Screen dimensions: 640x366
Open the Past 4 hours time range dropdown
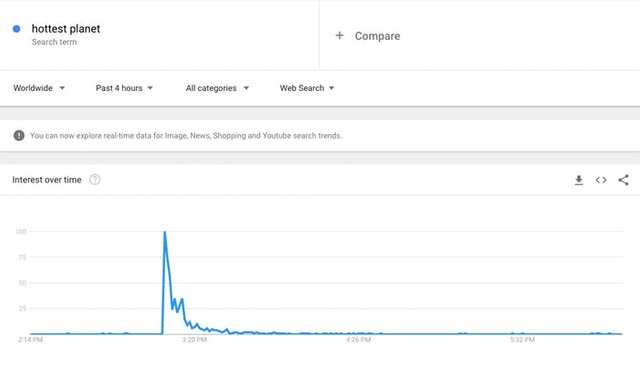pyautogui.click(x=124, y=88)
